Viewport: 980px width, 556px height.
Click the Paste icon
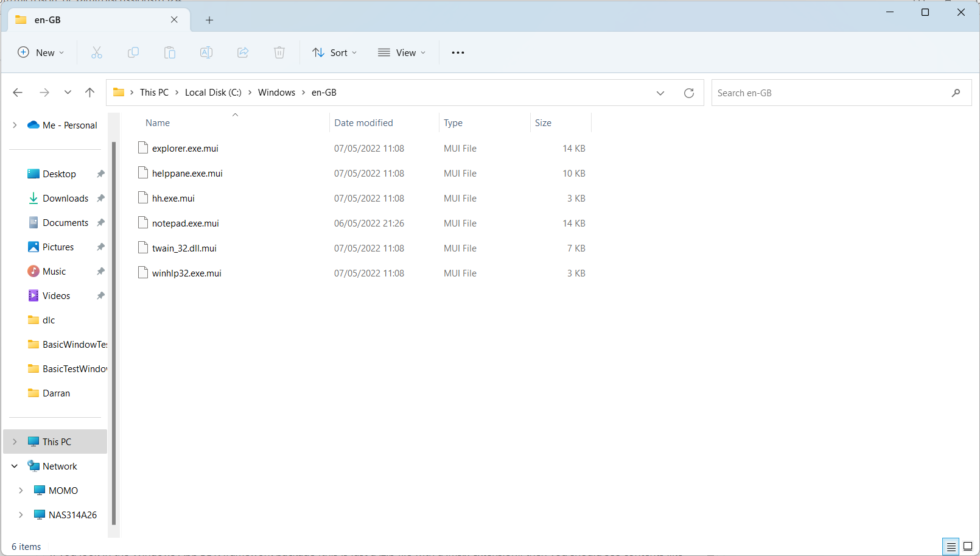tap(170, 52)
